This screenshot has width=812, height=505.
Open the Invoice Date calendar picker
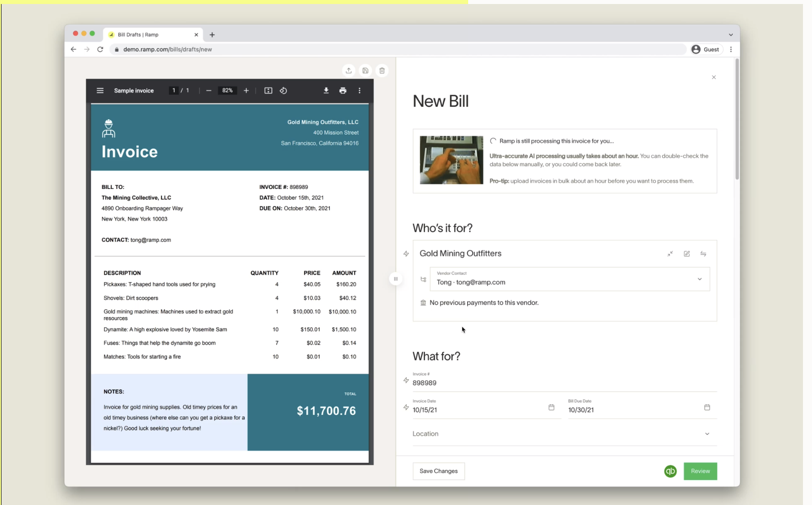coord(551,407)
